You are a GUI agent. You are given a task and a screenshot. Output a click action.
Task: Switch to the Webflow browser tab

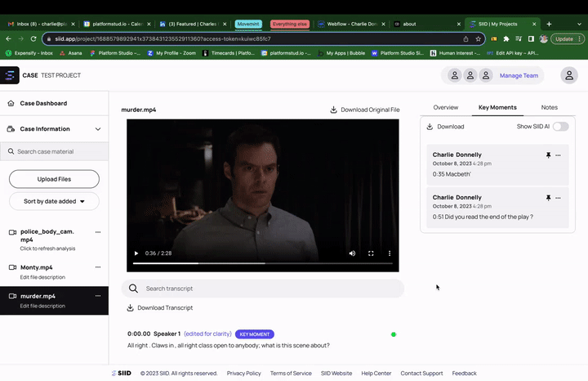[x=352, y=24]
